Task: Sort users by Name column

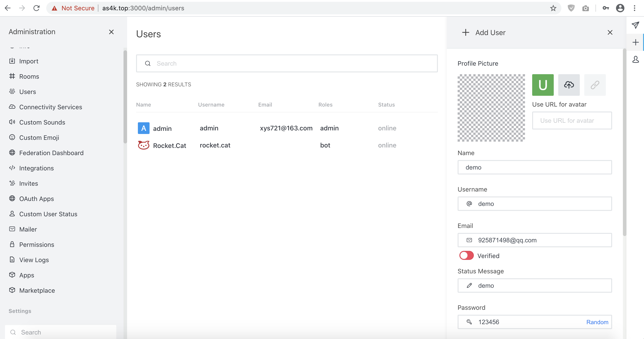Action: click(x=143, y=105)
